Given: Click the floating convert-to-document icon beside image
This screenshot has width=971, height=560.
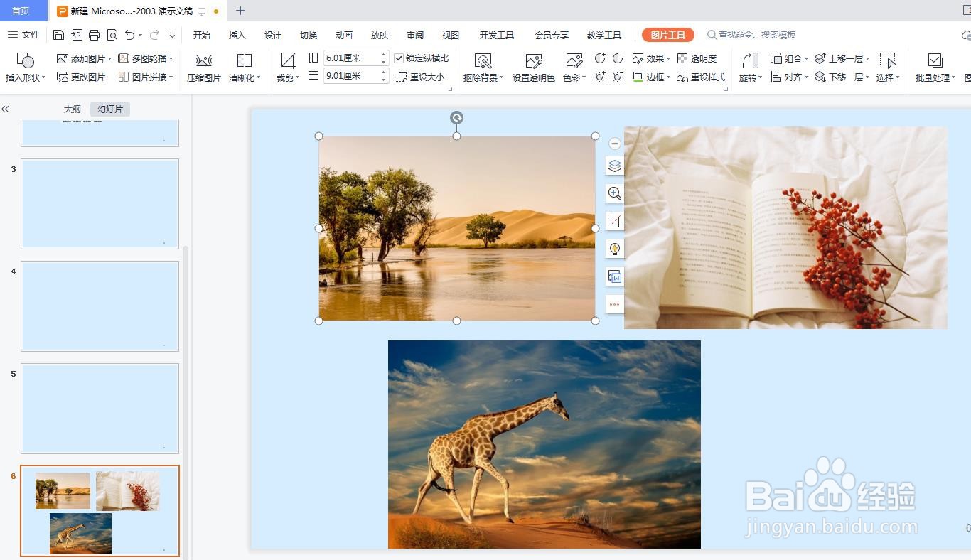Looking at the screenshot, I should (x=615, y=276).
